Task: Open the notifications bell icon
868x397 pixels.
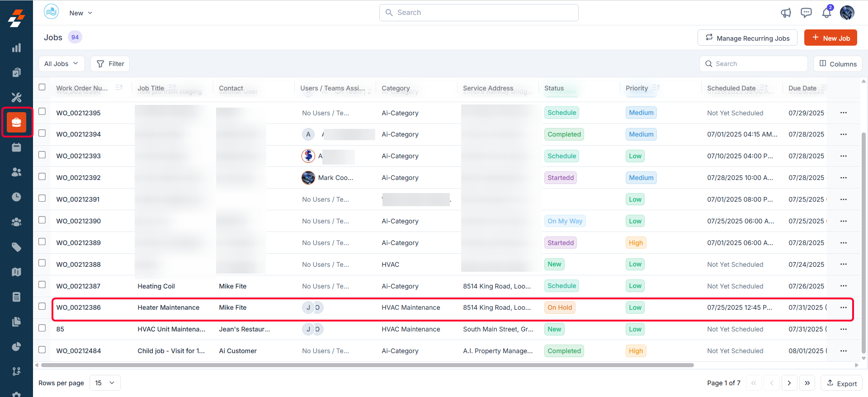Action: 826,12
